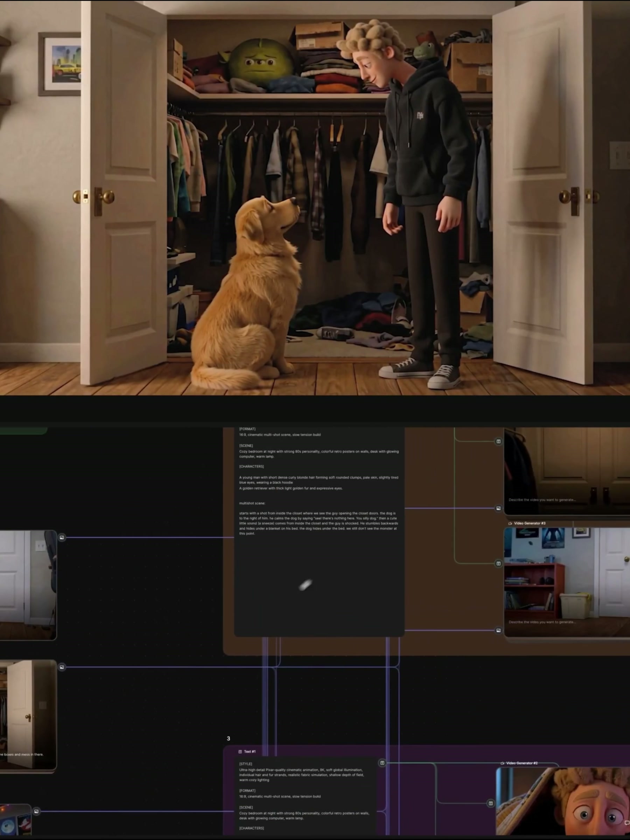Open the animated closet scene video preview

pos(315,198)
